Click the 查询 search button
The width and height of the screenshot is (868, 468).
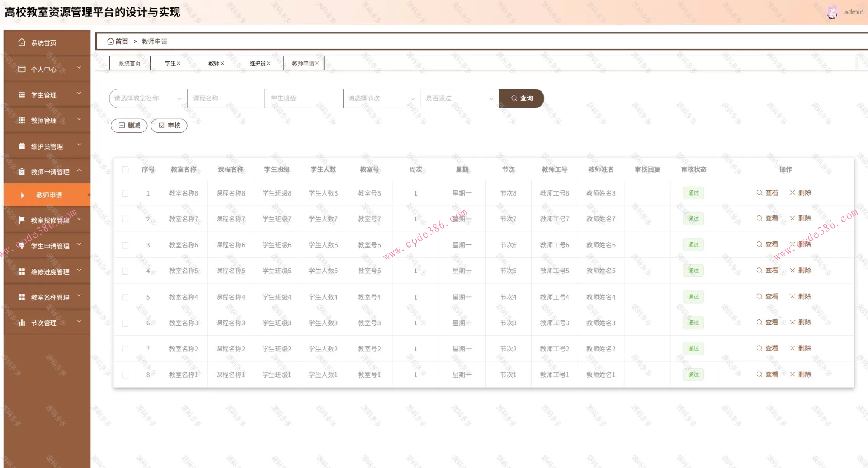[x=522, y=98]
